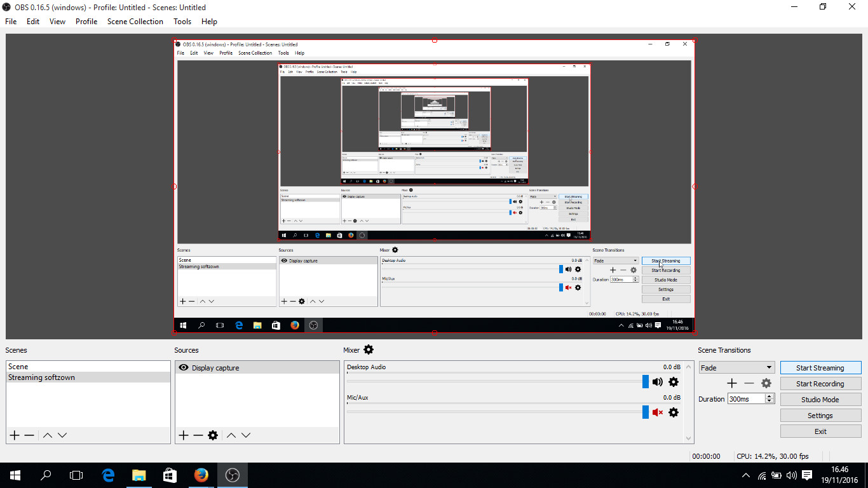This screenshot has height=488, width=868.
Task: Open the View menu
Action: coord(57,21)
